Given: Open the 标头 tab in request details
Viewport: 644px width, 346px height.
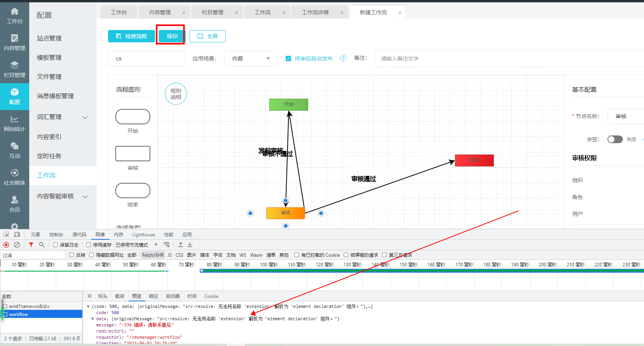Looking at the screenshot, I should [103, 296].
